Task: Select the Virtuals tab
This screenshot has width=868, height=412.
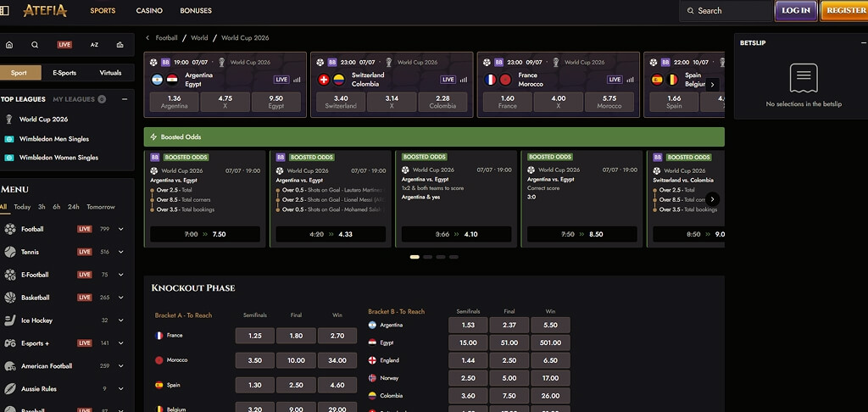Action: [x=111, y=73]
